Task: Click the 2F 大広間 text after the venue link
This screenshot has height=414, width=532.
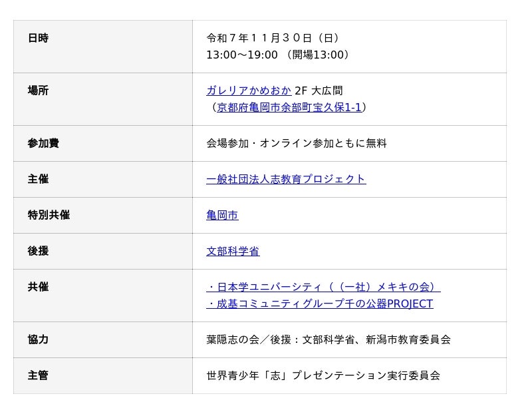Action: [319, 91]
